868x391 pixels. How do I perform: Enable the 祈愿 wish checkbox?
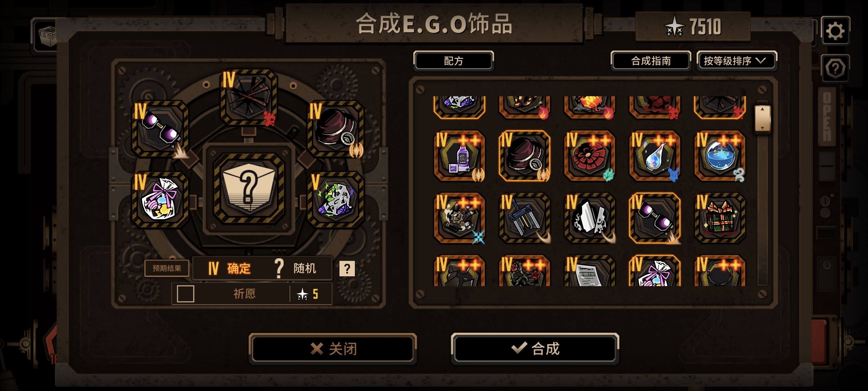[185, 294]
